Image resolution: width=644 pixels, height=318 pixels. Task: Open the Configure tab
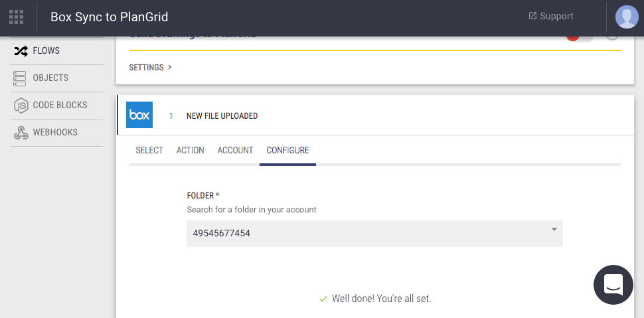point(287,151)
